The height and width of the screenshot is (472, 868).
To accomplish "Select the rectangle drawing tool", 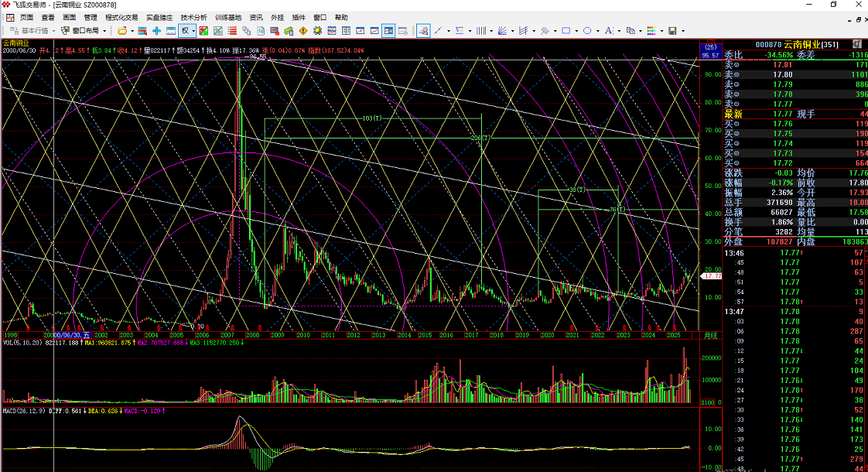I will [x=566, y=31].
